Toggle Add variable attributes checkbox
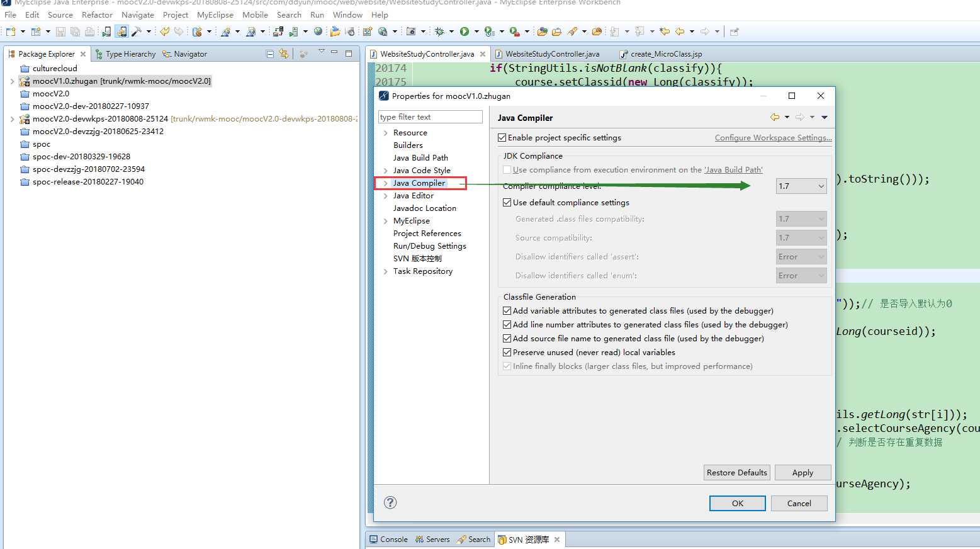This screenshot has height=549, width=980. (507, 310)
